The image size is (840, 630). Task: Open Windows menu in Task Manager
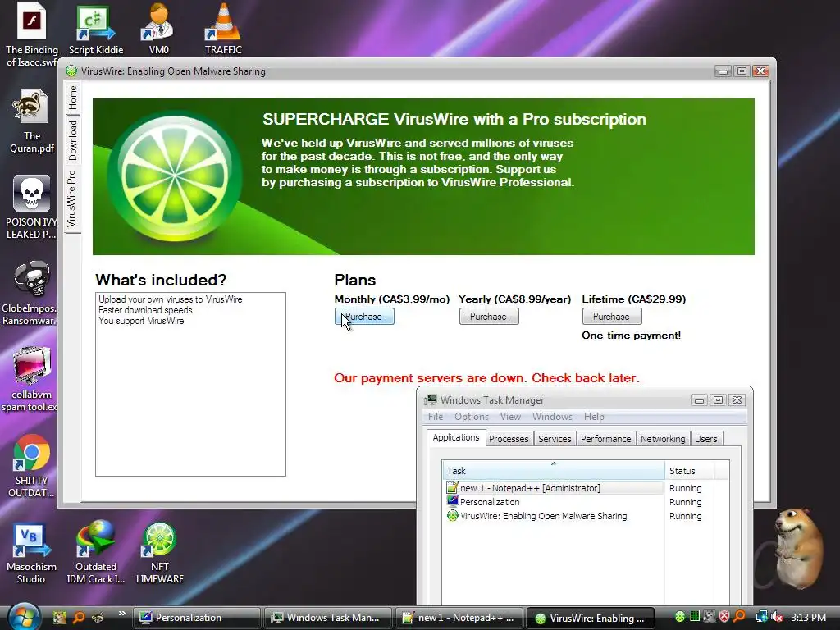click(552, 417)
